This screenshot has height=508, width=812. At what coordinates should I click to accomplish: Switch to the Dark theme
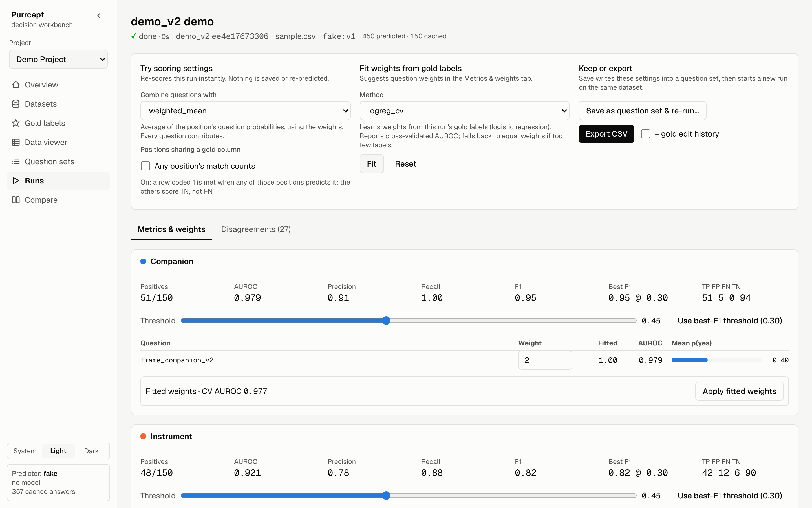91,451
